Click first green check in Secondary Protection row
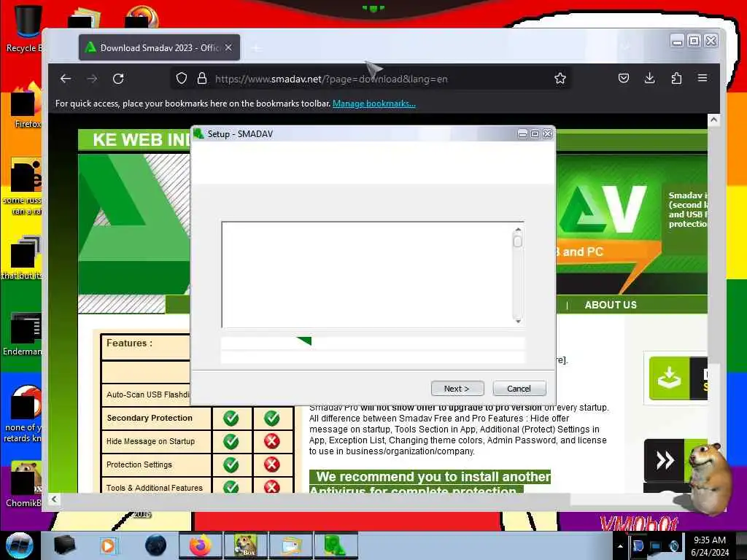Image resolution: width=747 pixels, height=560 pixels. pos(231,418)
